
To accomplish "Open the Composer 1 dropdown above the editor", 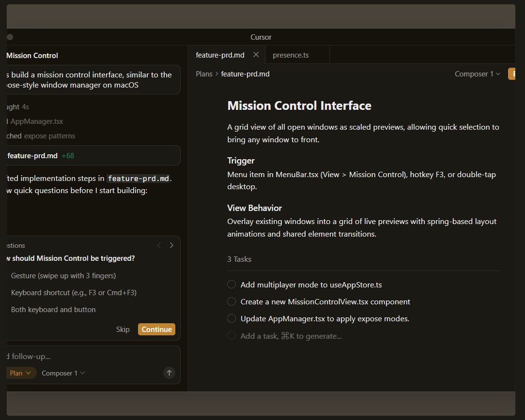I will click(477, 74).
